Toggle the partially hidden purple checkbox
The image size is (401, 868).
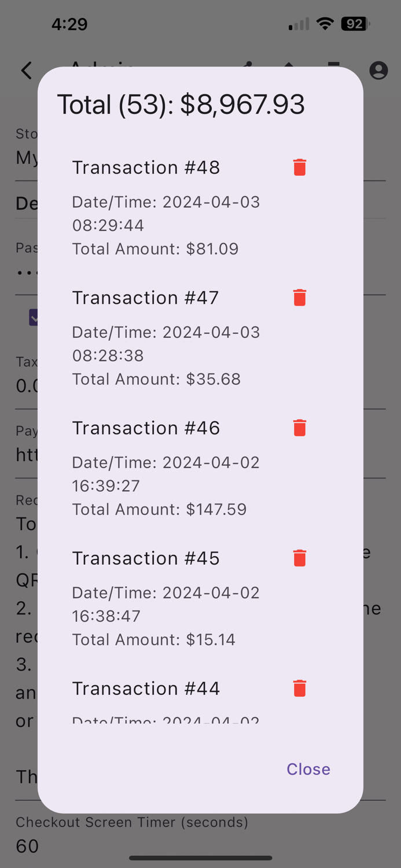34,317
